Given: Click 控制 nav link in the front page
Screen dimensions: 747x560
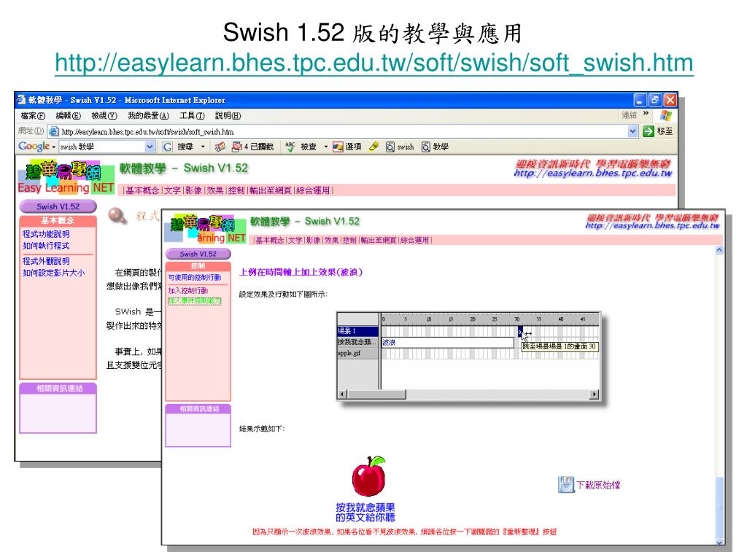Looking at the screenshot, I should [349, 241].
